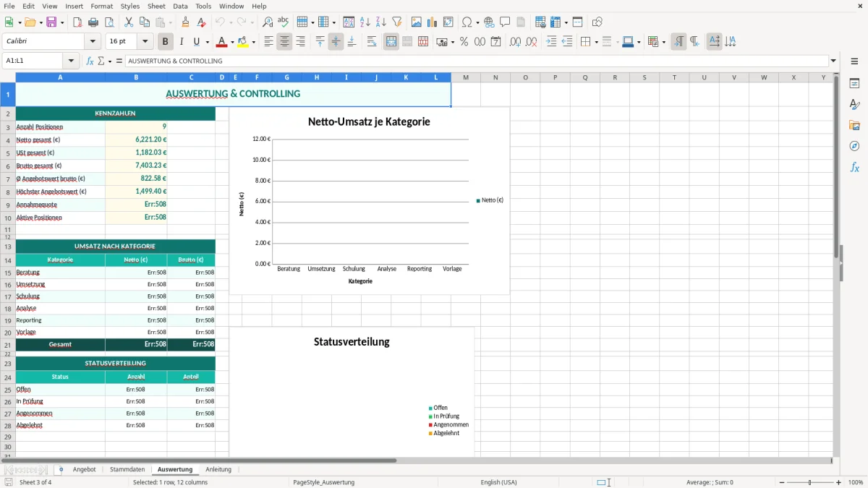Click the Zoom Out minus button

pyautogui.click(x=780, y=482)
